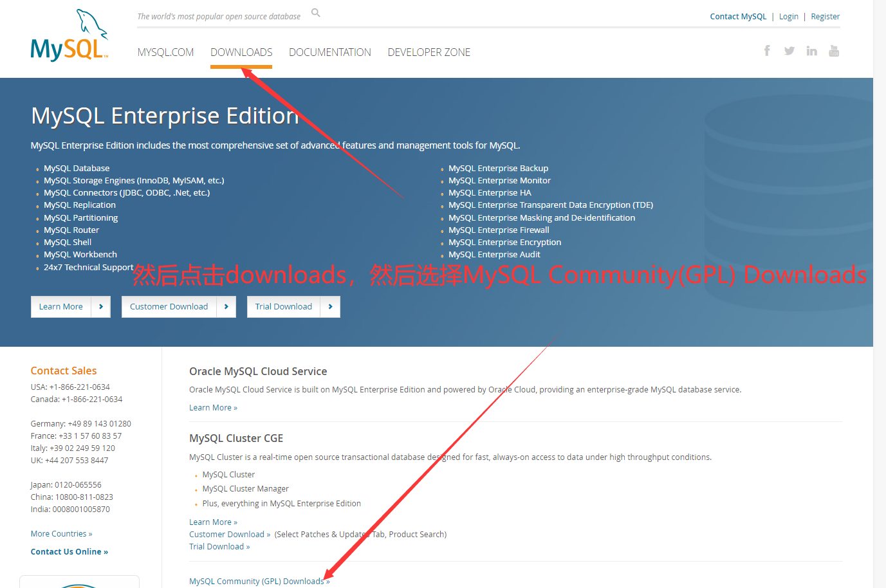
Task: Select the Japan phone number text
Action: [x=78, y=485]
